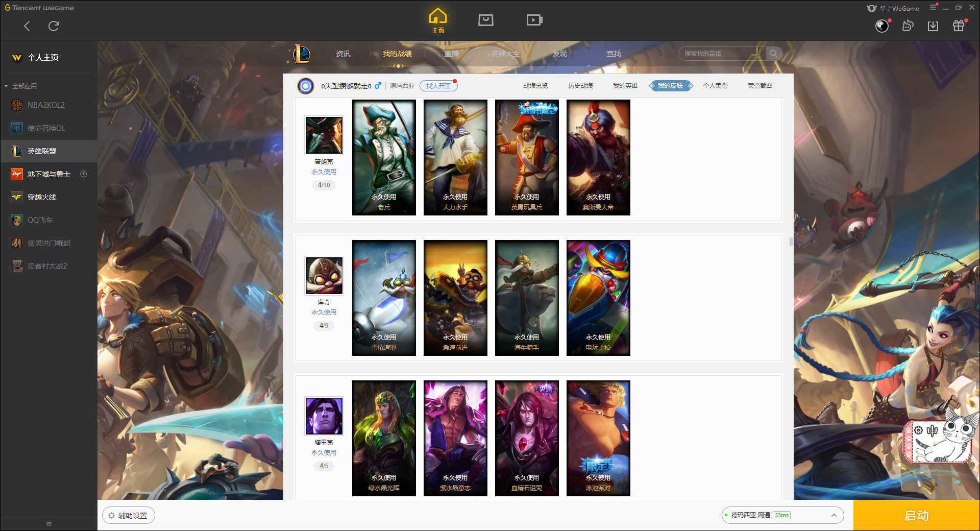Open the 我的战绩 tab
The width and height of the screenshot is (980, 531).
pyautogui.click(x=397, y=54)
